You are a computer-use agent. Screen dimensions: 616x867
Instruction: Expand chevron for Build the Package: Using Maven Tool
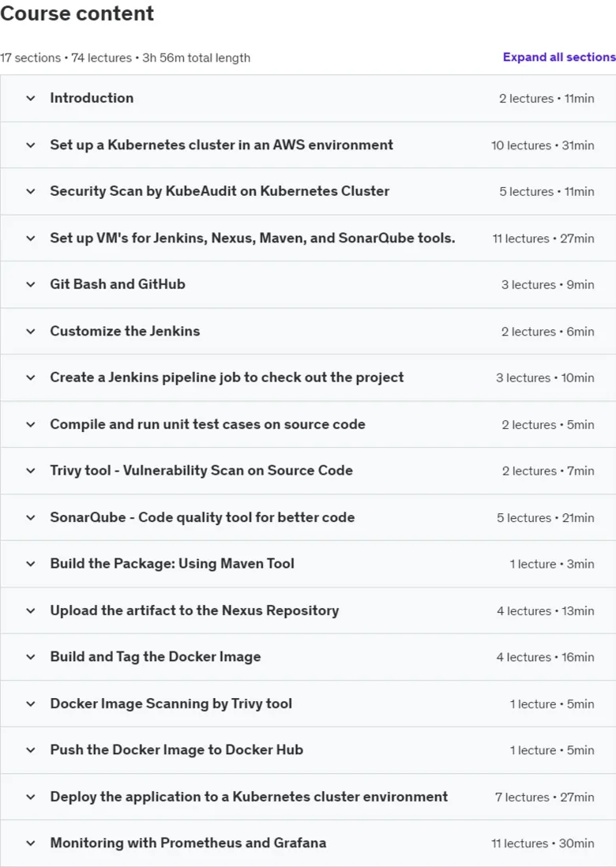point(31,564)
